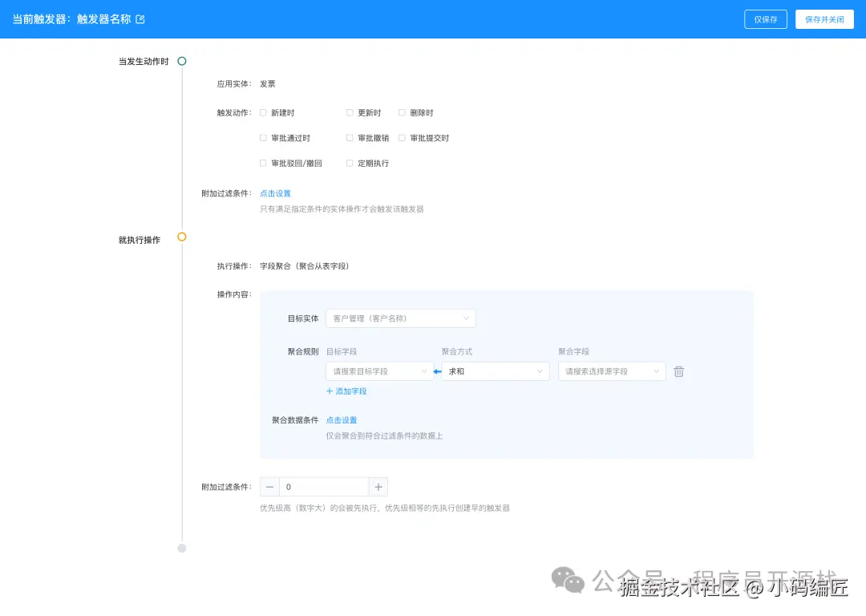Click the 保存并关闭 button
The image size is (866, 616).
[824, 19]
